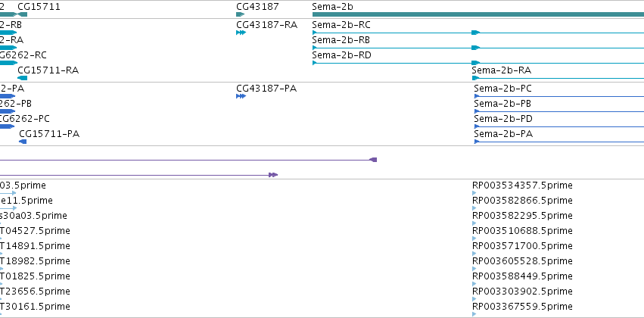Click the Sema-2b-PA feature line
Image resolution: width=644 pixels, height=318 pixels.
click(561, 142)
